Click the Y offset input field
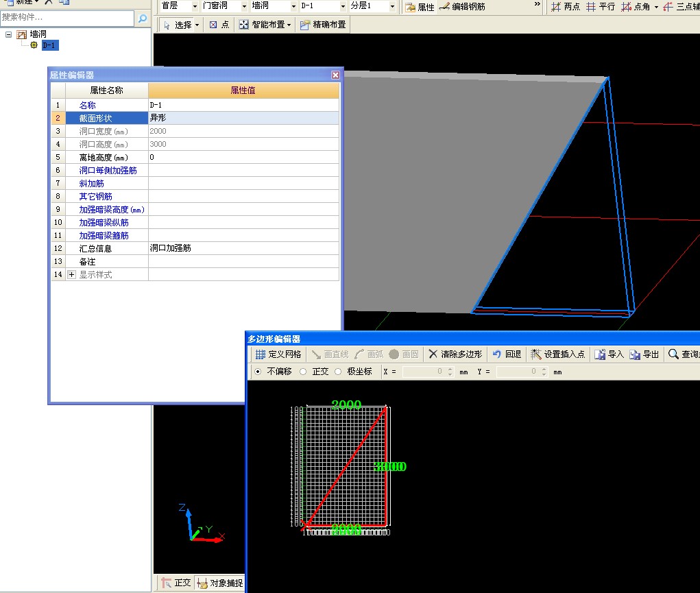The image size is (700, 593). (518, 372)
